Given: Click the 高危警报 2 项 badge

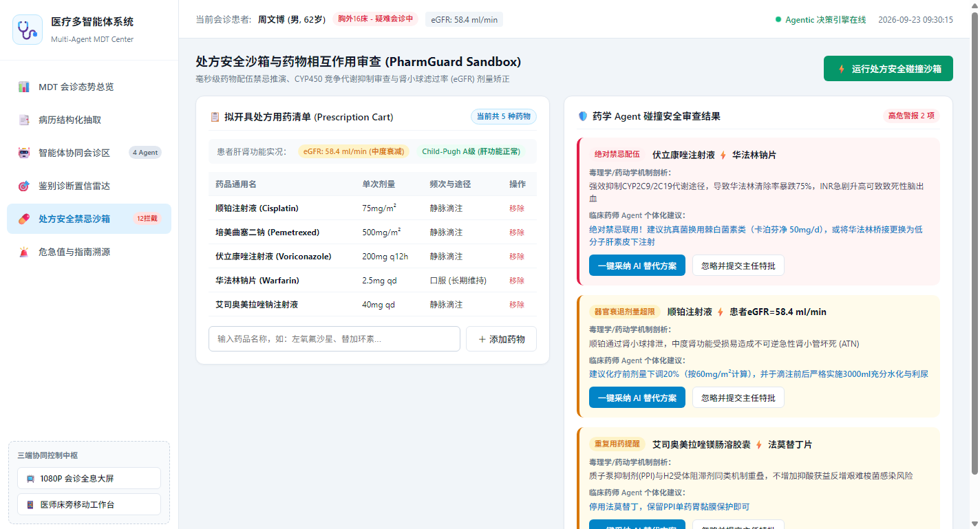Looking at the screenshot, I should coord(911,116).
